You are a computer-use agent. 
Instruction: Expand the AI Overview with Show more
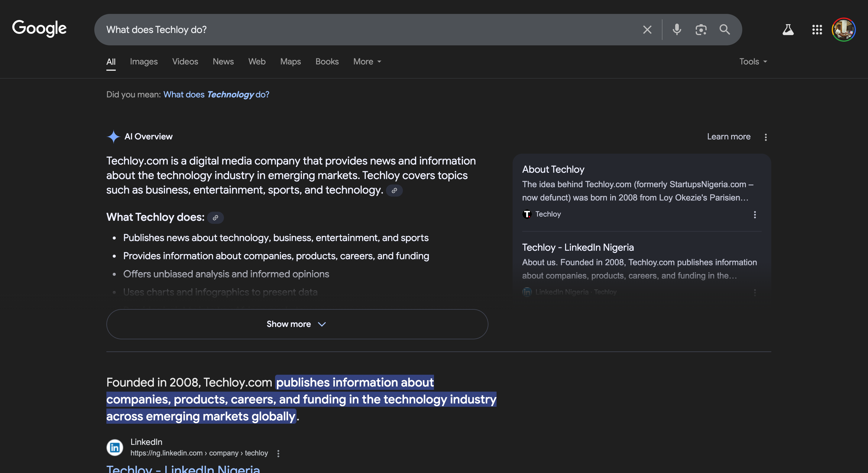pos(296,324)
